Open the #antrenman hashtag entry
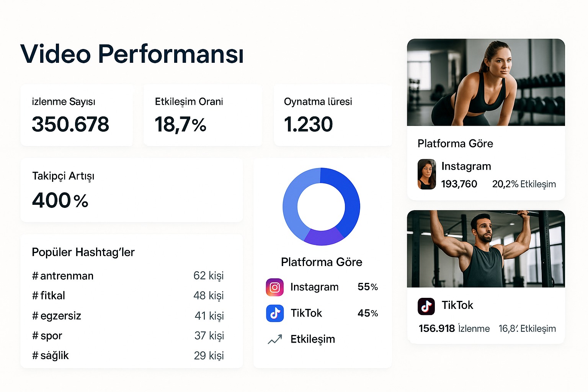 coord(63,276)
